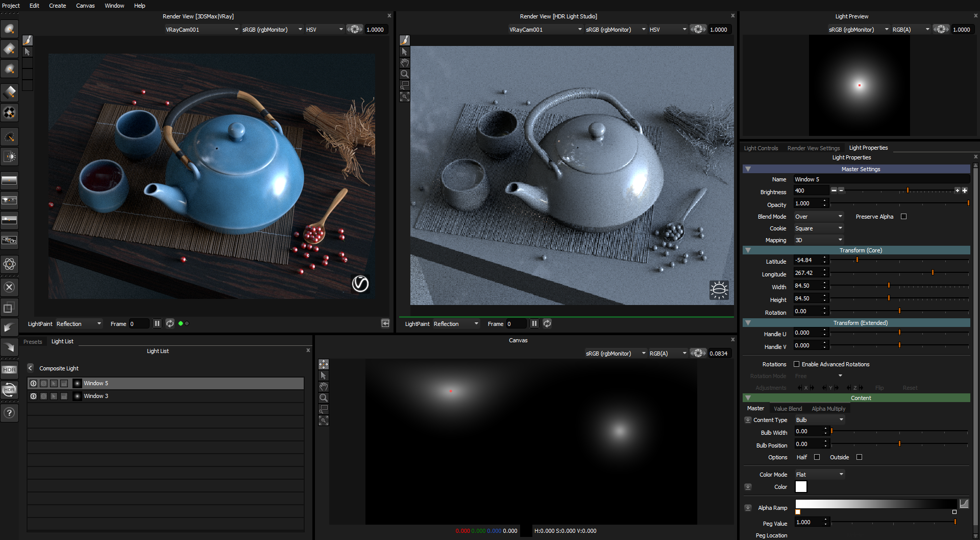The height and width of the screenshot is (540, 980).
Task: Open Content Type dropdown showing Bulb
Action: click(x=820, y=420)
